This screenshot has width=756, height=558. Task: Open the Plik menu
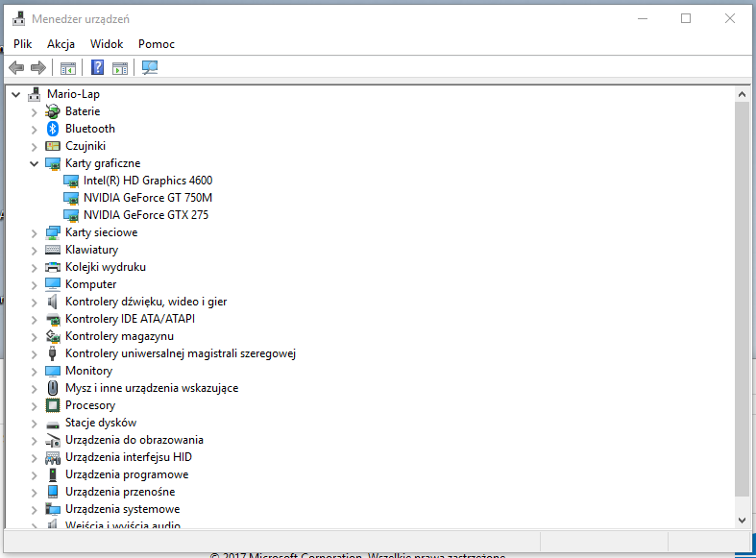pyautogui.click(x=23, y=44)
